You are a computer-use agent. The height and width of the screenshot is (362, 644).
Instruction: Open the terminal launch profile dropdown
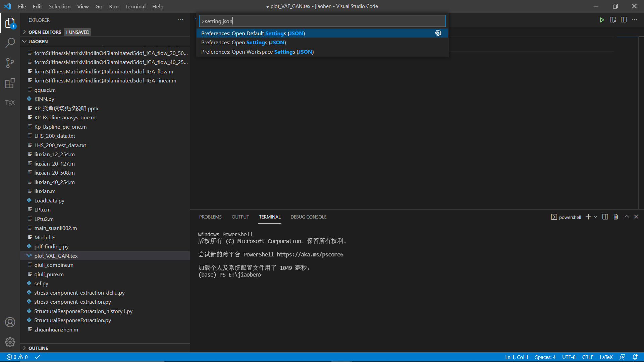596,217
